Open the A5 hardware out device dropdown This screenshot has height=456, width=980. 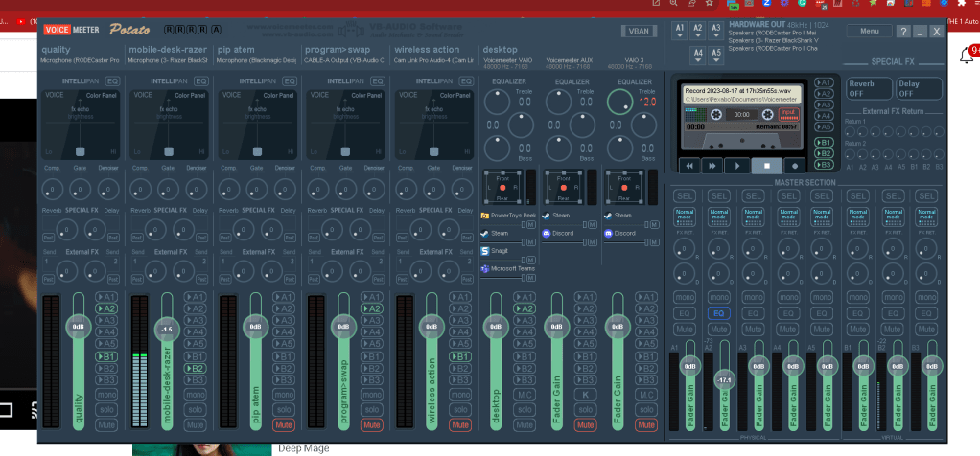716,56
